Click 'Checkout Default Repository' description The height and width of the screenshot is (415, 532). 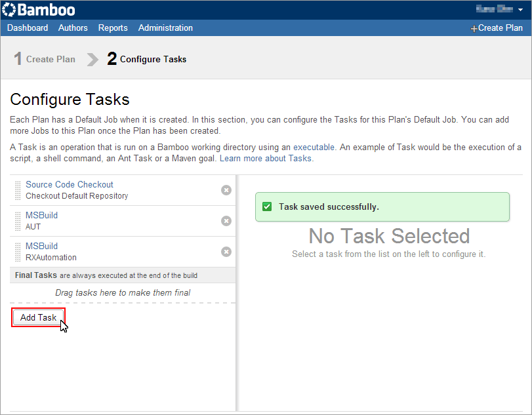coord(77,196)
